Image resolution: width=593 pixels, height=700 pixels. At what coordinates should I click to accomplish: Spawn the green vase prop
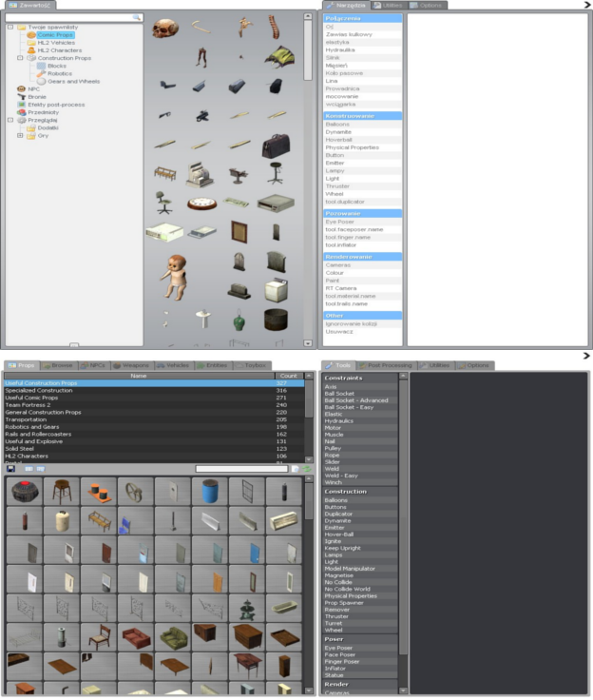239,320
